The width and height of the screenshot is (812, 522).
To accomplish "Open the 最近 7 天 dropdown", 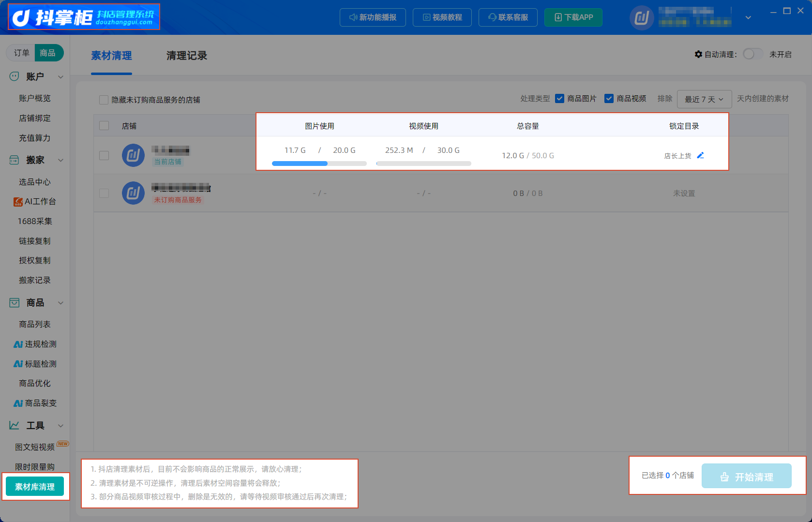I will point(704,99).
